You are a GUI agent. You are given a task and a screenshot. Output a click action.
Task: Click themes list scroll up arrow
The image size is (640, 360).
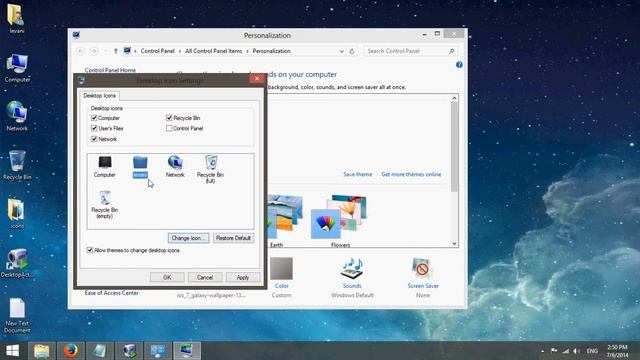454,98
